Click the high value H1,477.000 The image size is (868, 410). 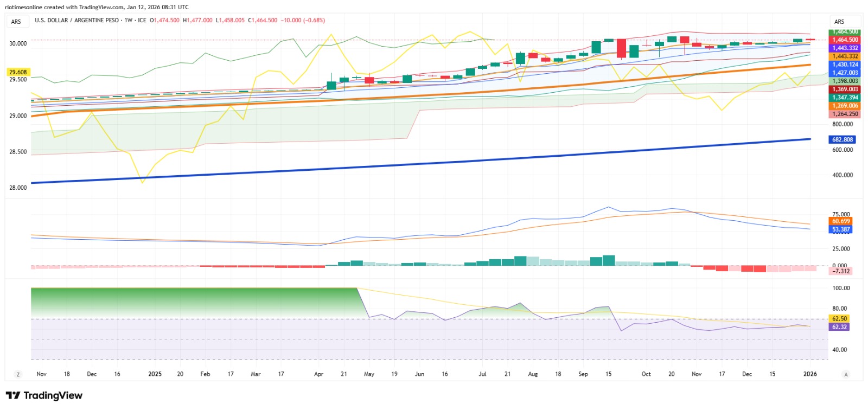pos(197,20)
